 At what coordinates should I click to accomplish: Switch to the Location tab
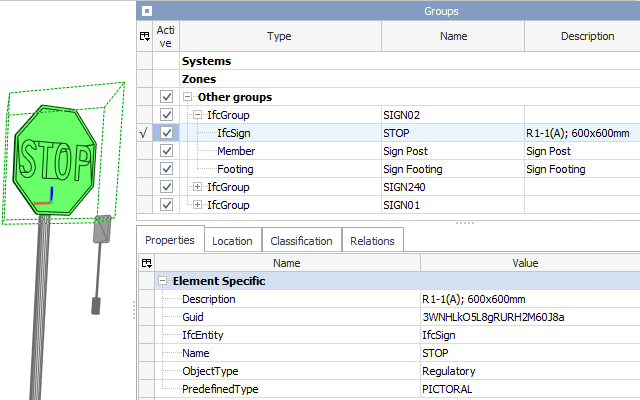point(232,240)
